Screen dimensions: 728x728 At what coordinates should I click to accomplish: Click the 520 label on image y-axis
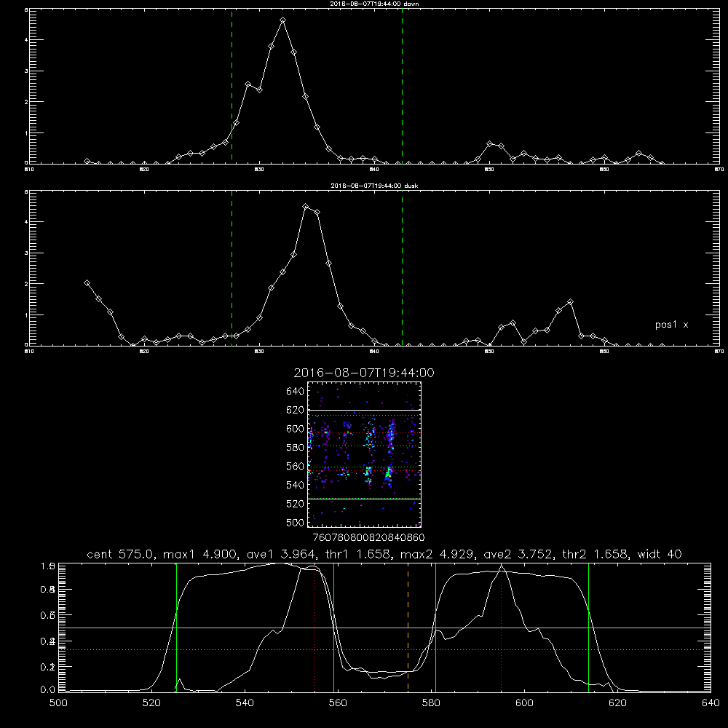(x=296, y=504)
